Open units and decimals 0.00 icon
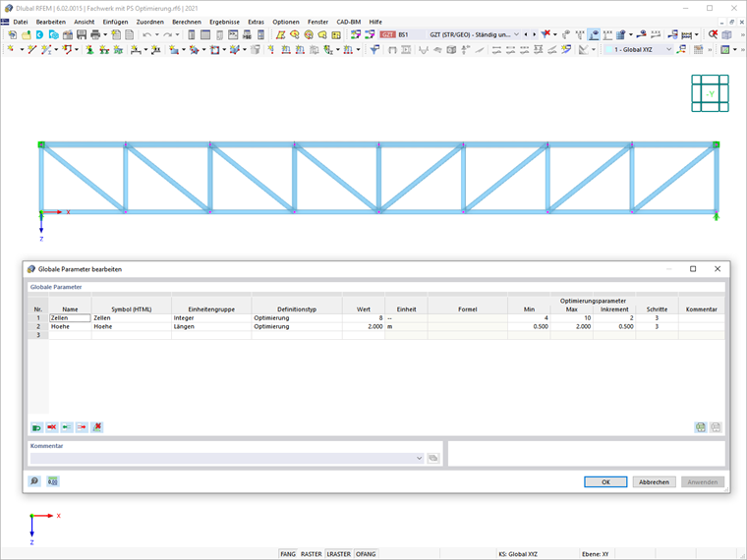 [52, 481]
